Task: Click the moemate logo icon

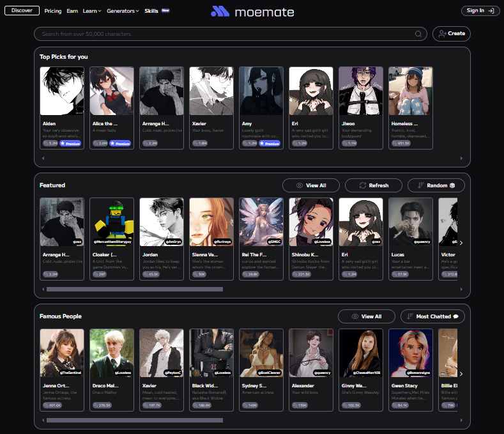Action: [220, 12]
